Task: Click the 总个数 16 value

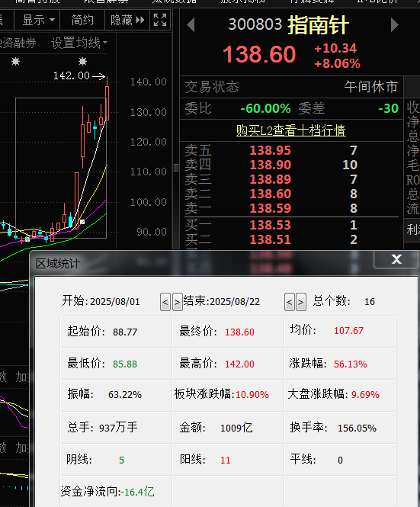Action: [370, 302]
